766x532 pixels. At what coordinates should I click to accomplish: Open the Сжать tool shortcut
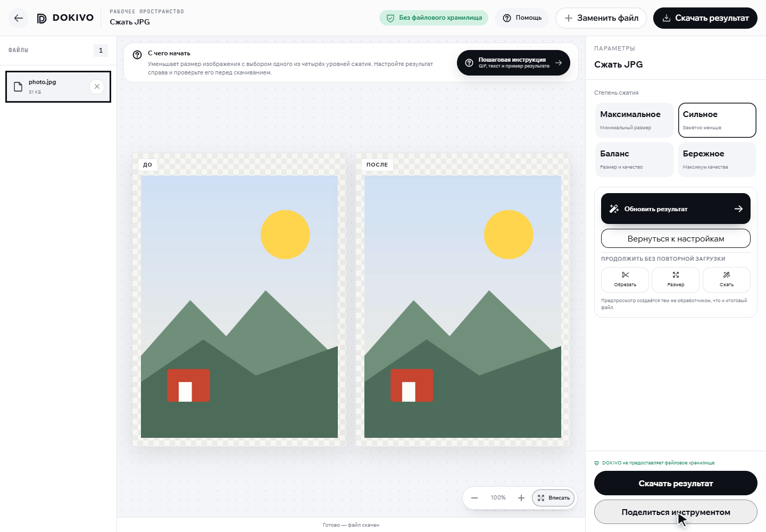click(727, 280)
